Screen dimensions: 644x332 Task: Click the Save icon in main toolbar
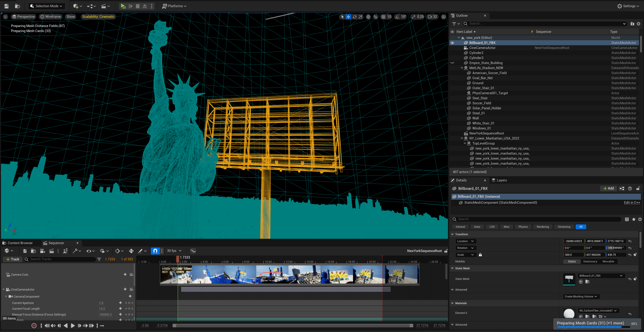(x=7, y=6)
